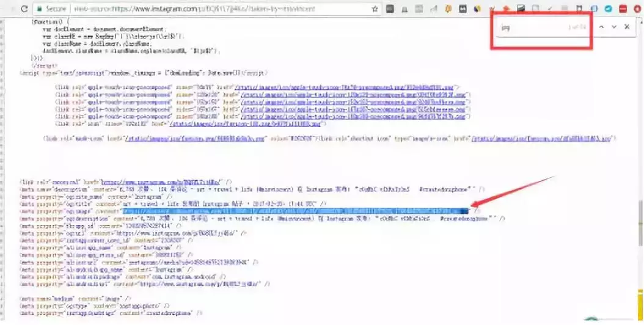Open the mask-icon svg href link
The image size is (644, 325).
[194, 139]
